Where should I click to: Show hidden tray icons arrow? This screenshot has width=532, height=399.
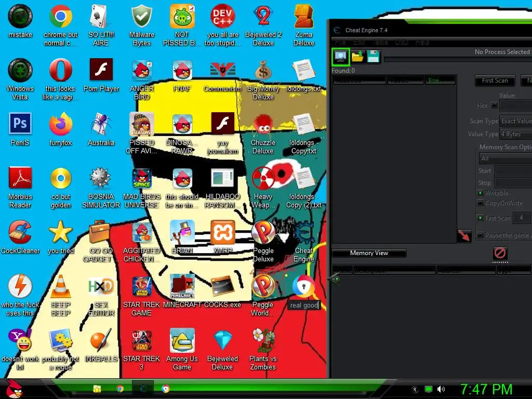point(415,390)
